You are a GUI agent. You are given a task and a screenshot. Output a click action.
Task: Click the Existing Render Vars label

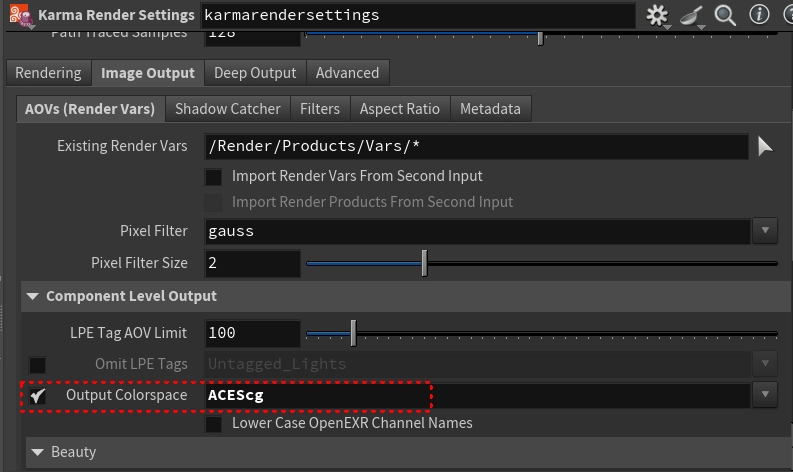tap(122, 146)
